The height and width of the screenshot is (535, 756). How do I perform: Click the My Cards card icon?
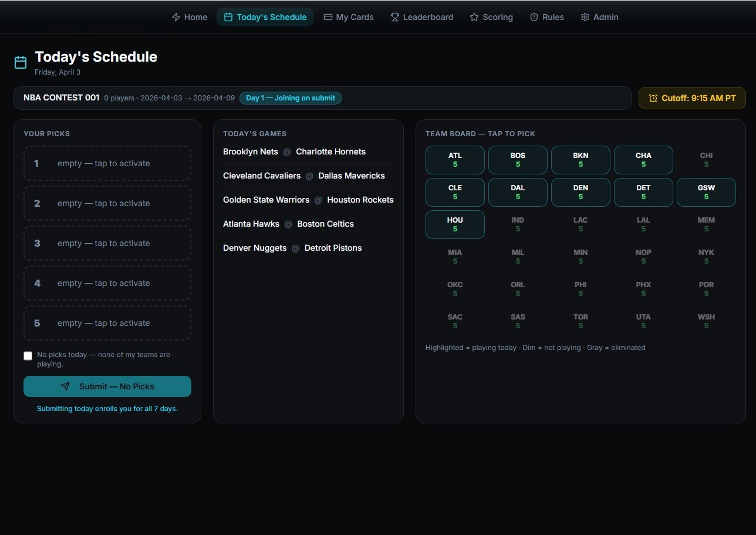(x=328, y=17)
